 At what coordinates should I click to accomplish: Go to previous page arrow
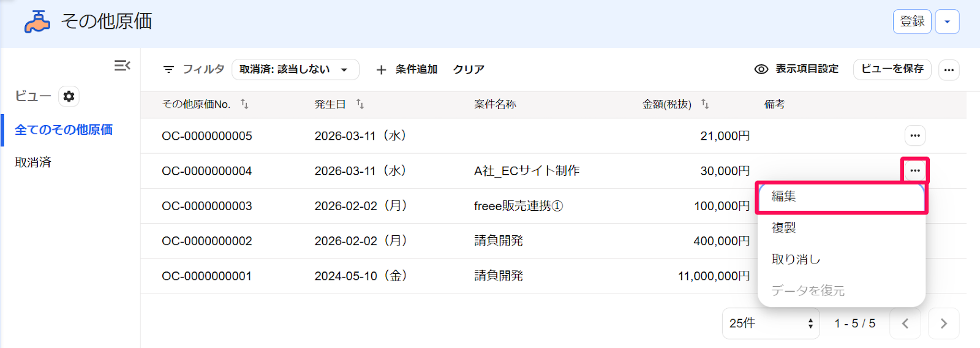[905, 323]
